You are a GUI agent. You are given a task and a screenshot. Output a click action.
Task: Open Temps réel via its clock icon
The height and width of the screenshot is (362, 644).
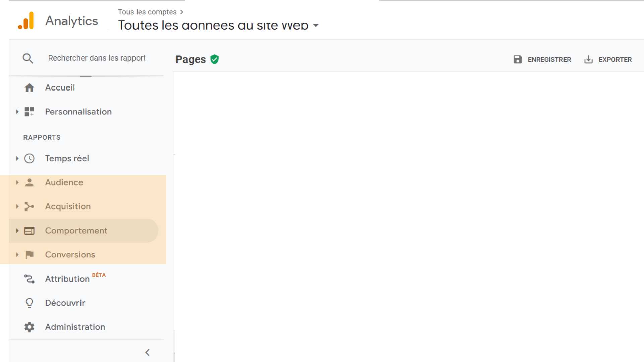[30, 158]
